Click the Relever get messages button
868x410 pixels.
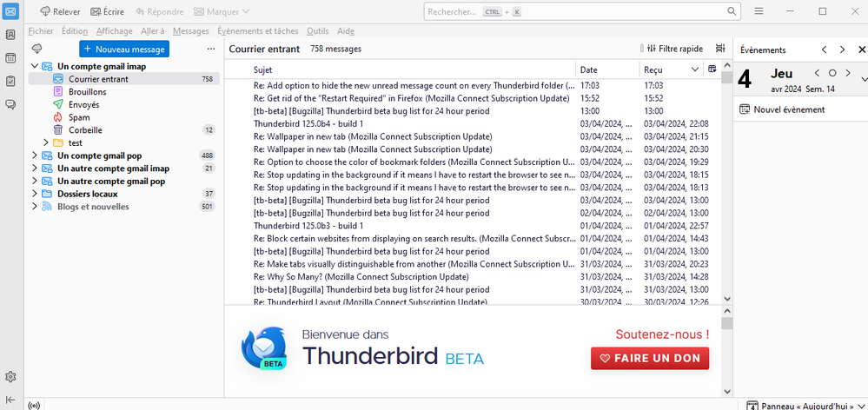coord(59,11)
